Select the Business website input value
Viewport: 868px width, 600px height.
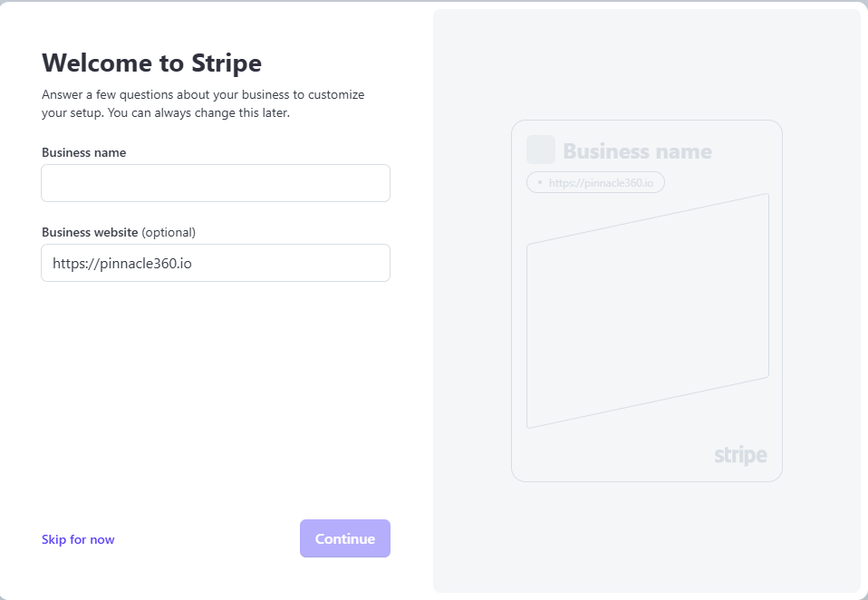pos(124,262)
